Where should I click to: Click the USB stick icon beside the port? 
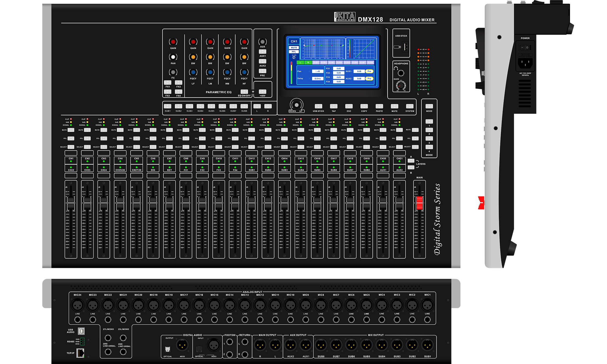point(397,47)
